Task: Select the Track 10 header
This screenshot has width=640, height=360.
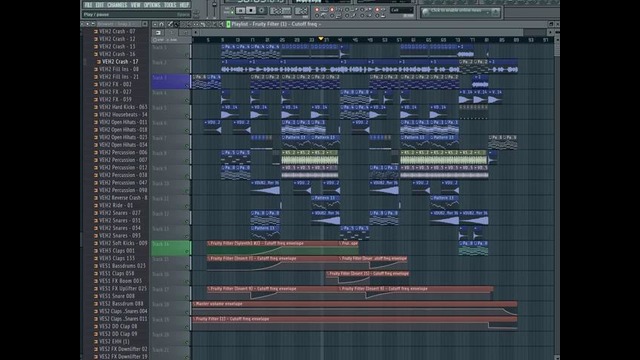Action: (171, 187)
